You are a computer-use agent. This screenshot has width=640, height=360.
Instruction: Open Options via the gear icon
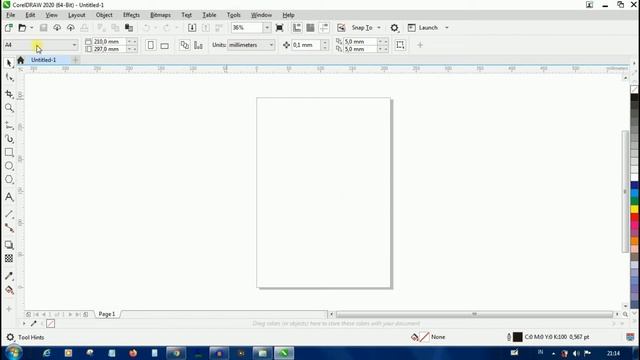pyautogui.click(x=394, y=28)
